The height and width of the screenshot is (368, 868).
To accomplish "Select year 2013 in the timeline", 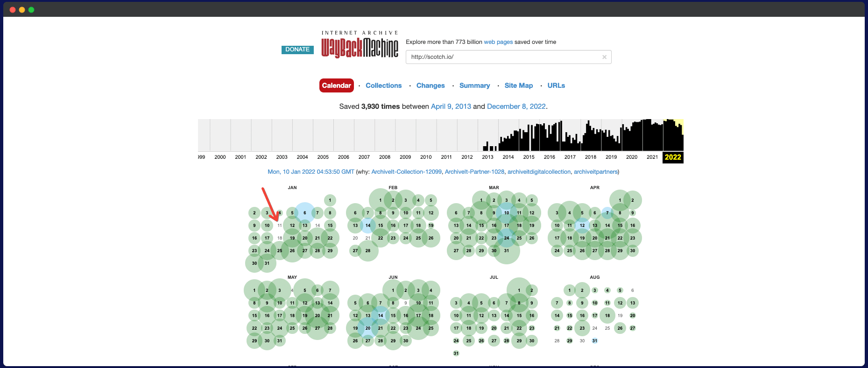I will coord(487,157).
